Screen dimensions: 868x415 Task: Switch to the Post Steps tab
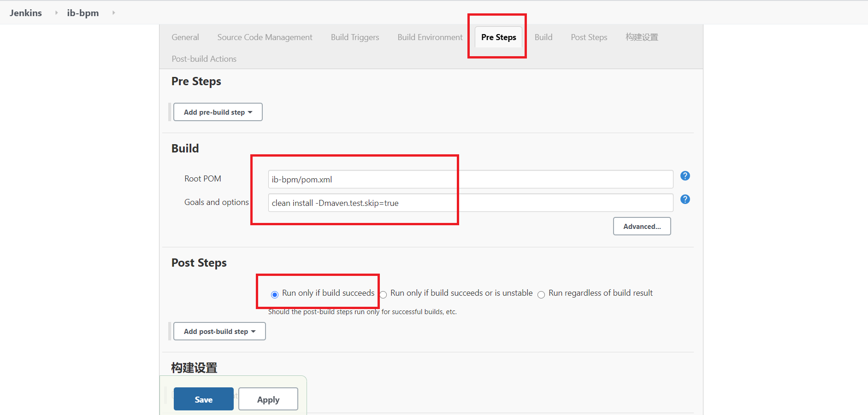tap(589, 37)
